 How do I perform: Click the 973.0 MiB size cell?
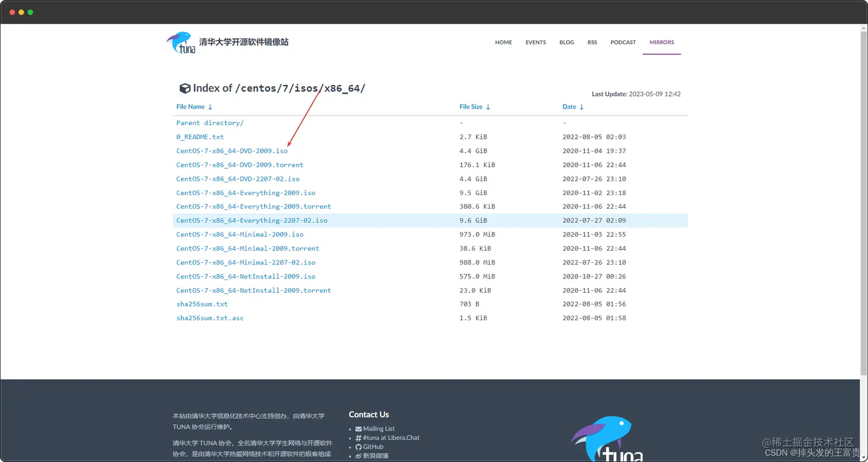477,235
